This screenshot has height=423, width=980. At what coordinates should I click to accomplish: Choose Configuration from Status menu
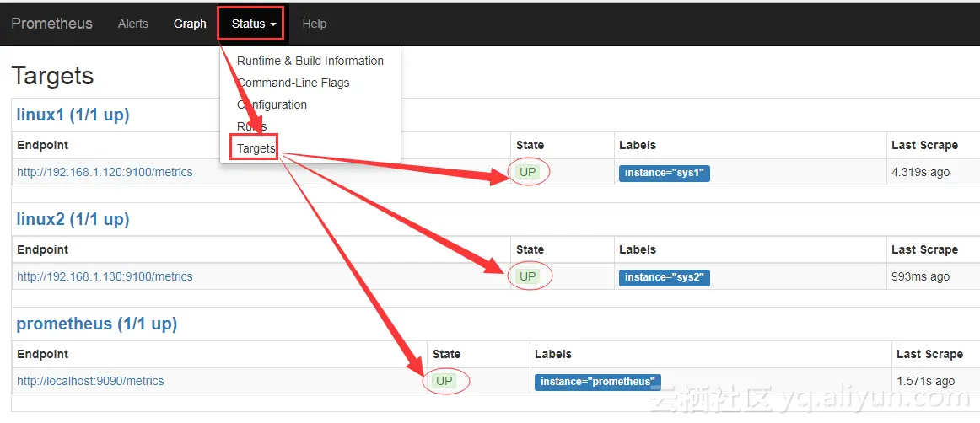[x=272, y=104]
